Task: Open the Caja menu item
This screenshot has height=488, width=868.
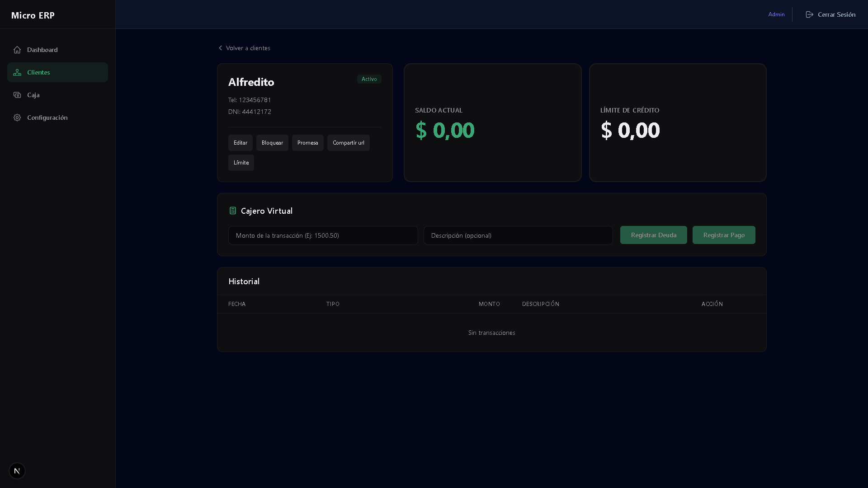Action: coord(33,95)
